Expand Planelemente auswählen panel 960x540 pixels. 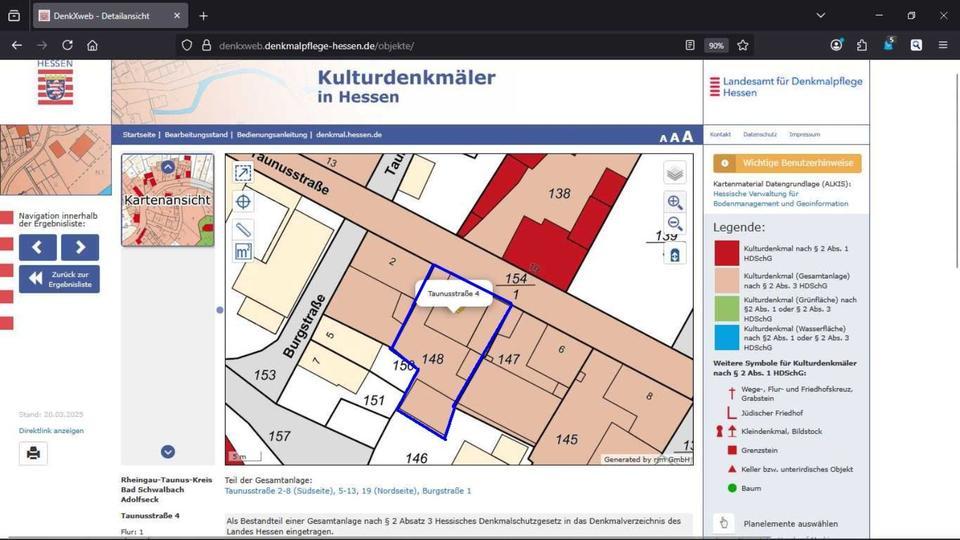click(777, 523)
